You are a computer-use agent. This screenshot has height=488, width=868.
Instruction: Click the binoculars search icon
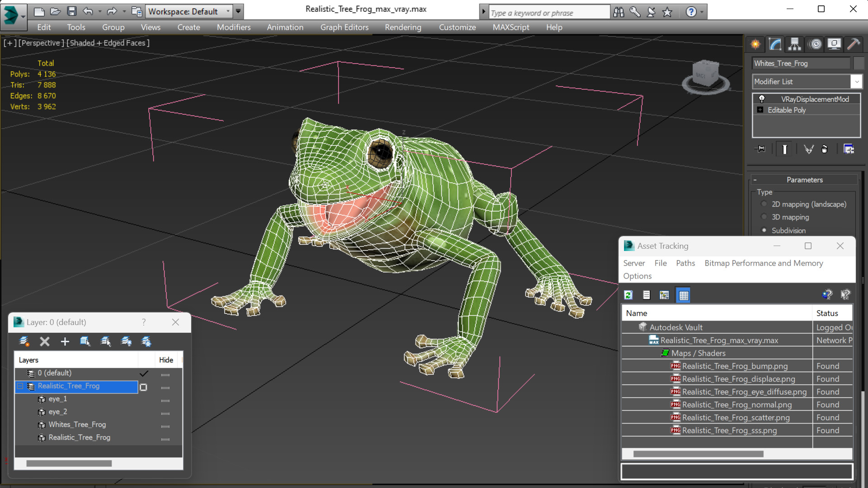tap(619, 12)
